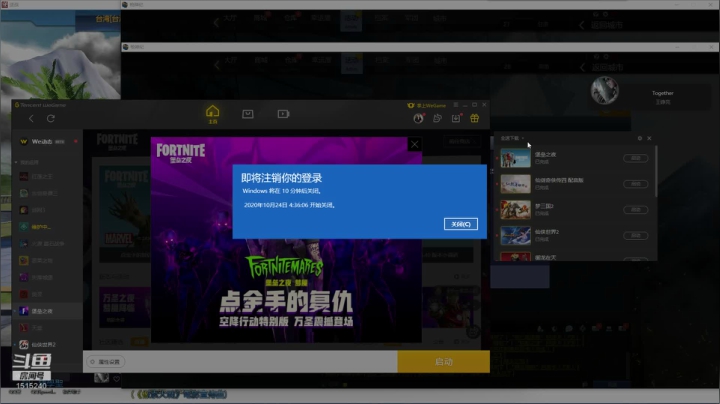Screen dimensions: 720x404
Task: Launch 仙剑奇侠传四 from download list
Action: click(636, 184)
